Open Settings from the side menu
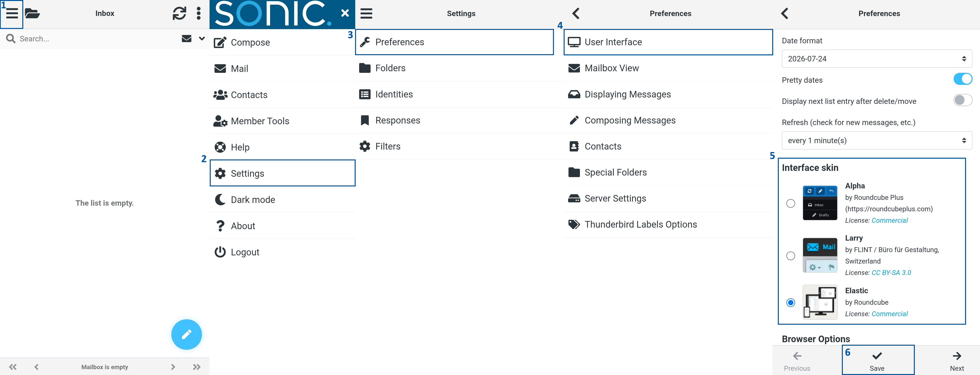This screenshot has height=375, width=980. click(x=282, y=173)
